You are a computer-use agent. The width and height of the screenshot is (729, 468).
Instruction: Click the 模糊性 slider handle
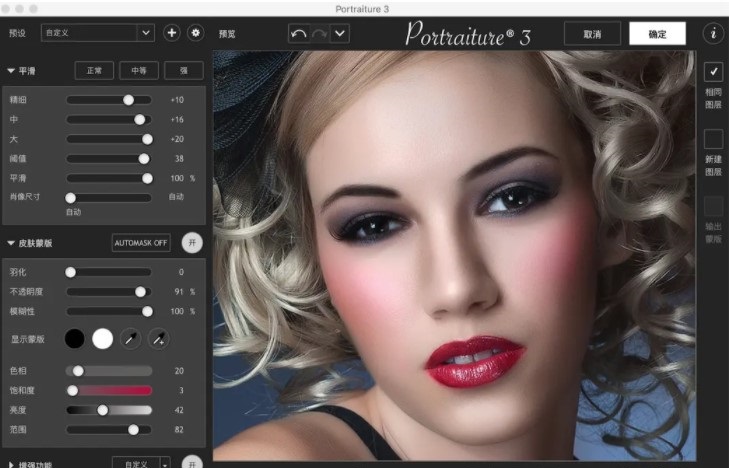coord(147,311)
